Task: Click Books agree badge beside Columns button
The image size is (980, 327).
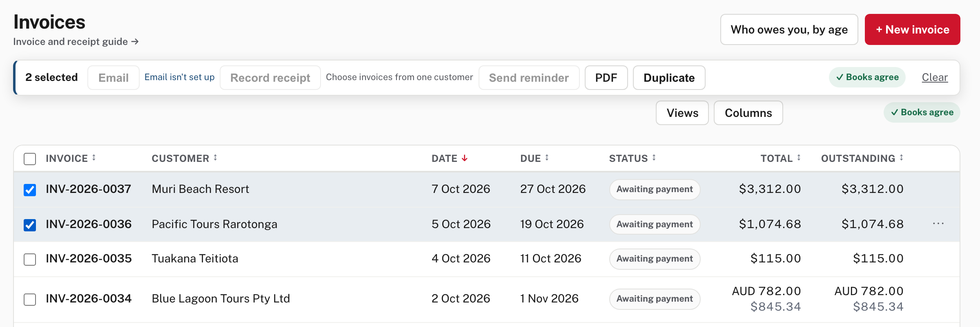Action: 922,112
